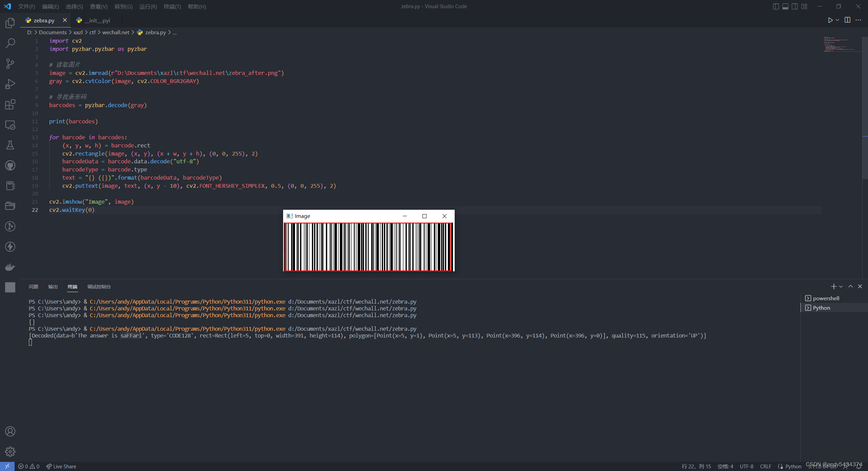The image size is (868, 471).
Task: Open the Explorer view in activity bar
Action: tap(10, 23)
